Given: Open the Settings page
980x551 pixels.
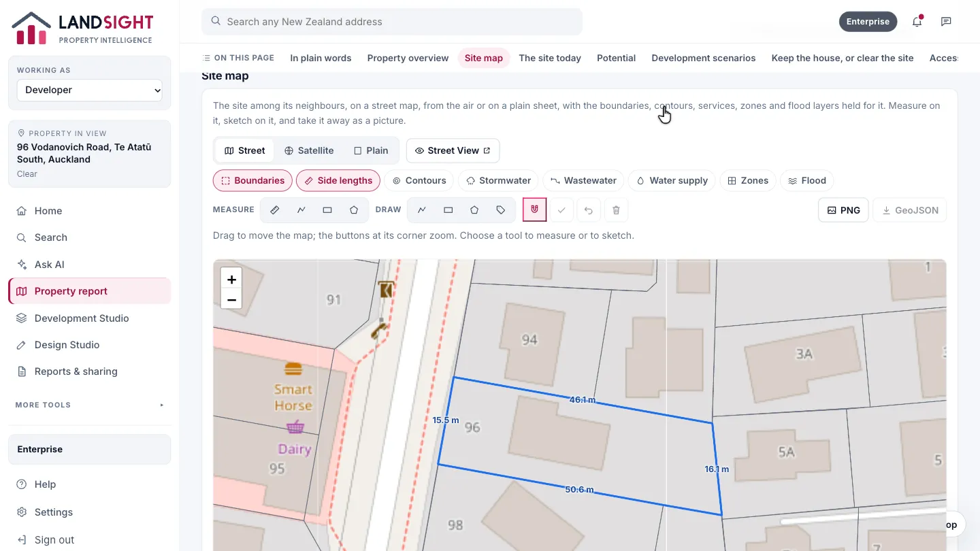Looking at the screenshot, I should coord(90,512).
